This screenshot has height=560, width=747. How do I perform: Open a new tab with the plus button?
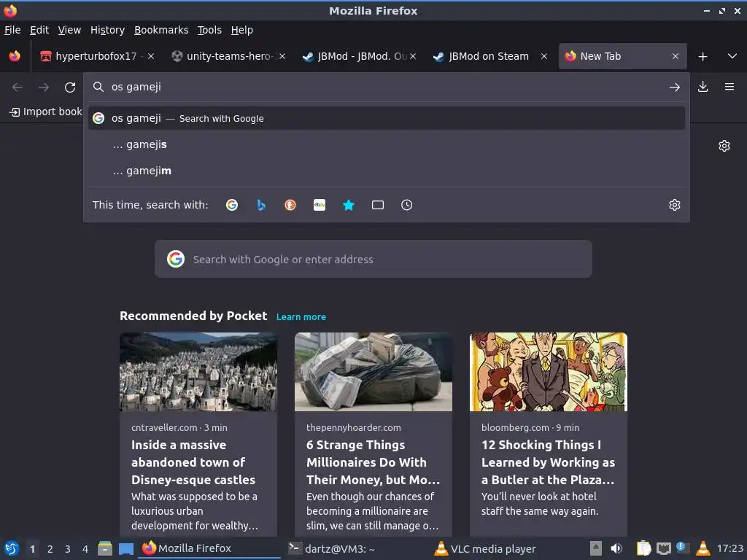[703, 57]
